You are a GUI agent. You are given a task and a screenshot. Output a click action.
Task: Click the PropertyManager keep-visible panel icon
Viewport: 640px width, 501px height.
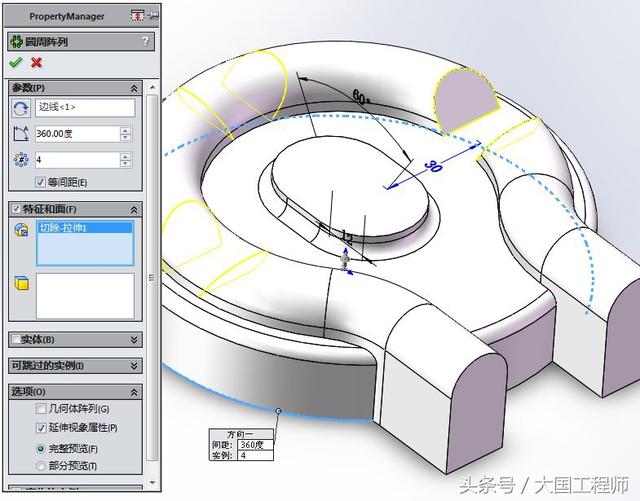click(x=138, y=16)
